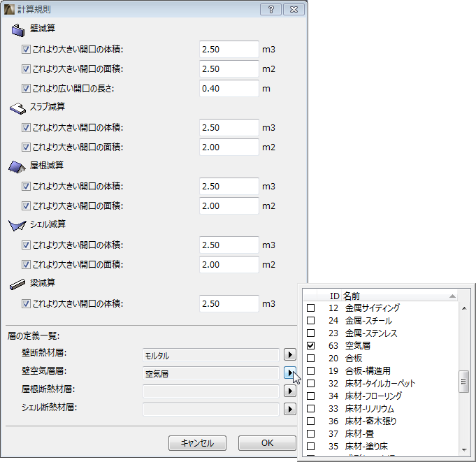Toggle slab opening volume checkbox under スラブ減算
Image resolution: width=476 pixels, height=462 pixels.
[x=26, y=127]
